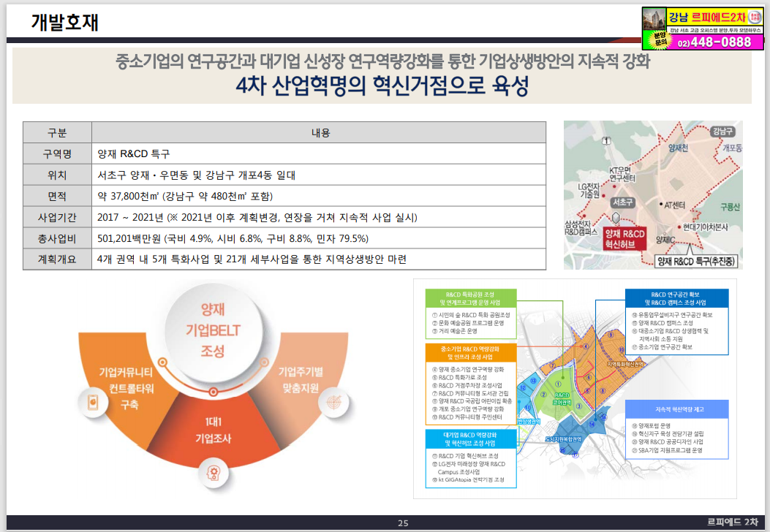Viewport: 770px width, 532px height.
Task: Click the 도시지원복합권역 label on the zone map
Action: 563,439
